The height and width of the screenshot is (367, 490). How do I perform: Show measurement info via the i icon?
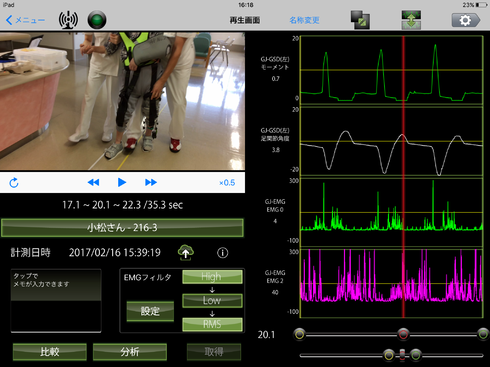pyautogui.click(x=223, y=253)
